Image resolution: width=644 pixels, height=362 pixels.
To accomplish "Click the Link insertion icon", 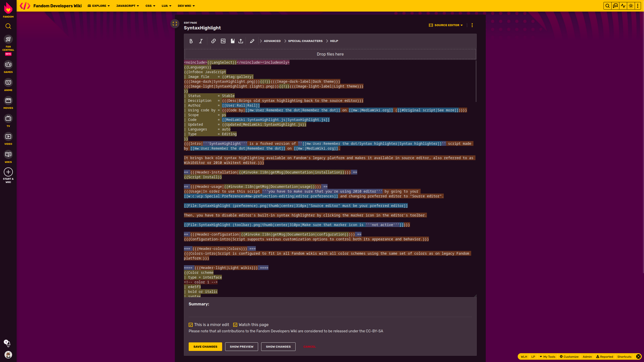I will point(213,41).
